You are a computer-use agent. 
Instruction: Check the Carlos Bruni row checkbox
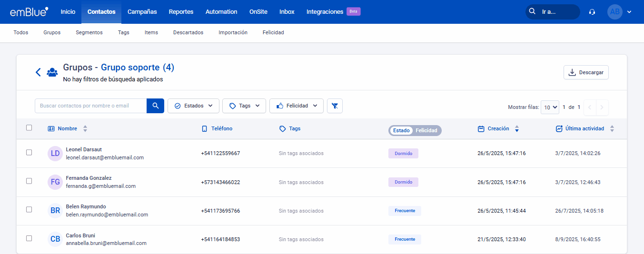(29, 238)
